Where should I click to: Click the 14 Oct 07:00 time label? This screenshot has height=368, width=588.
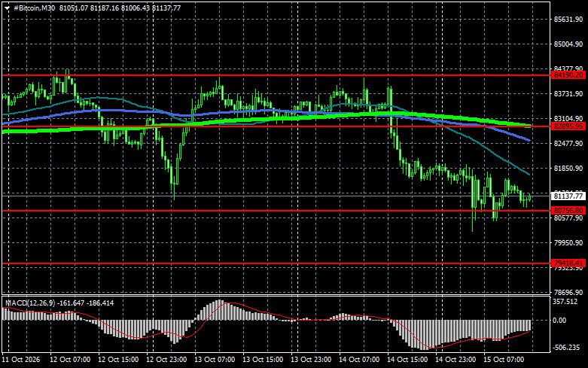click(359, 360)
